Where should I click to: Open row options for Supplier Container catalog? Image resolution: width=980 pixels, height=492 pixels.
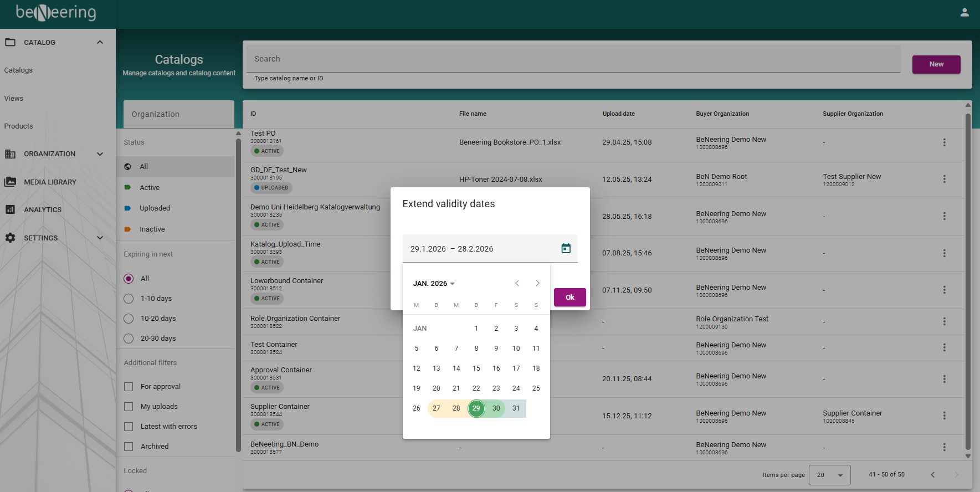click(x=944, y=416)
